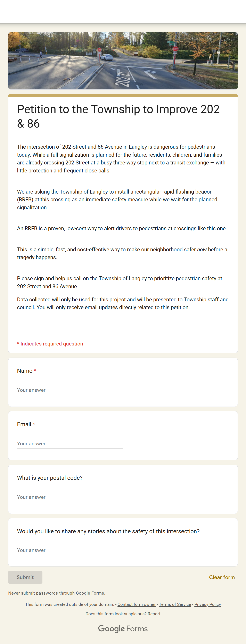Click the share any stories question text
Viewport: 246px width, 644px height.
pos(108,531)
